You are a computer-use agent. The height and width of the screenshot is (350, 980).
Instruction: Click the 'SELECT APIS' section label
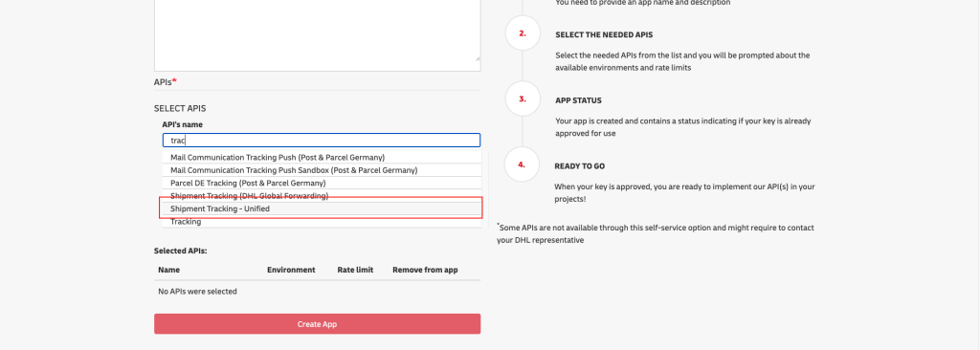pos(180,108)
